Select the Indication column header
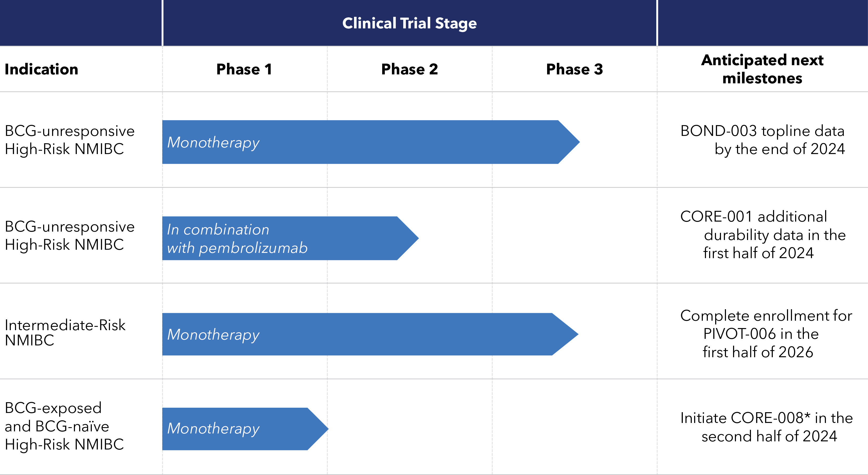868x475 pixels. pyautogui.click(x=42, y=69)
